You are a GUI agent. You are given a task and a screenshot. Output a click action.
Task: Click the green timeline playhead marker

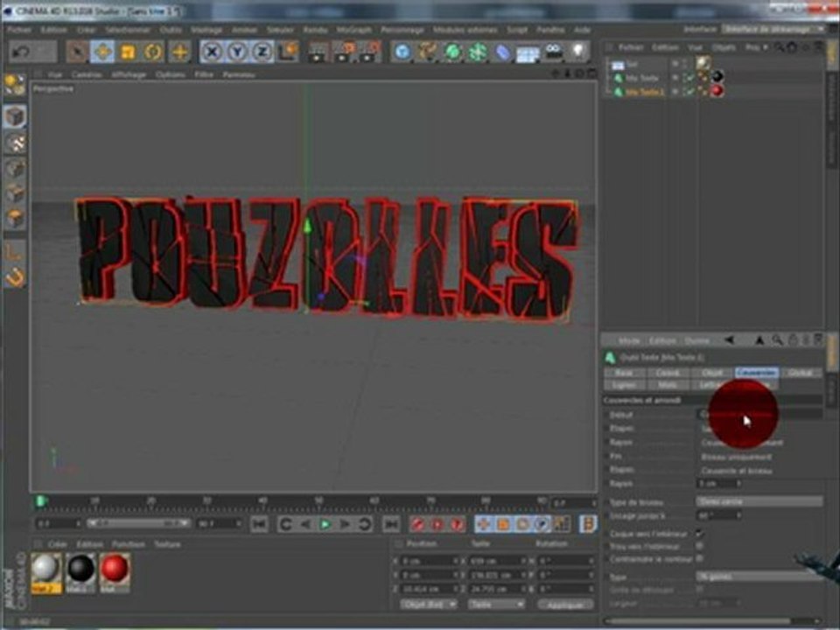41,501
